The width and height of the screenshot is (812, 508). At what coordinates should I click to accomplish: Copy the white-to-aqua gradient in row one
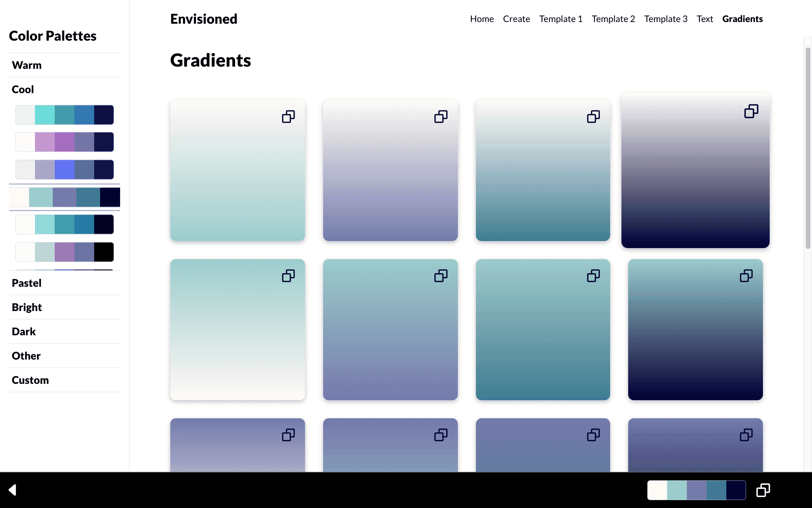[x=288, y=117]
